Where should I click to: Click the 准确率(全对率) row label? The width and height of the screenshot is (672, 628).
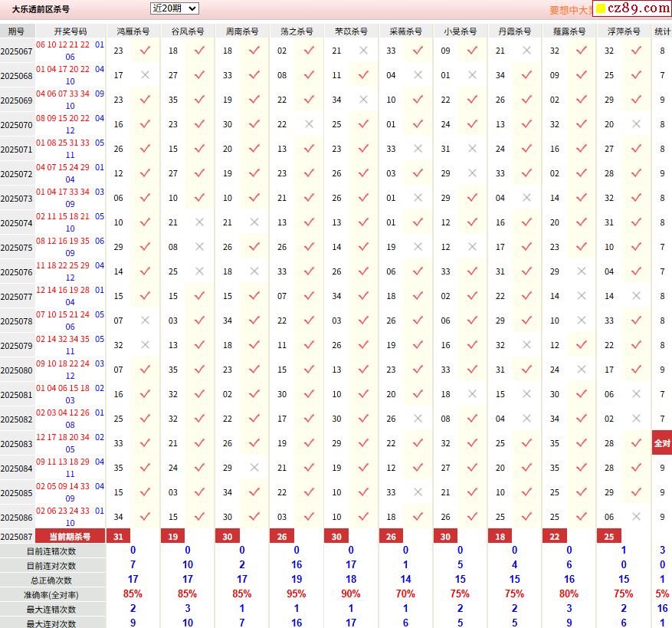[51, 595]
